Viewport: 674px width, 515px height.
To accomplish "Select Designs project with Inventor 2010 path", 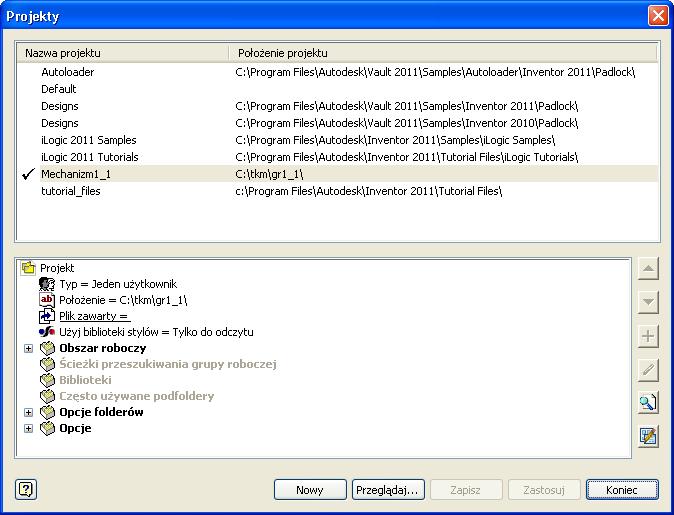I will (60, 123).
